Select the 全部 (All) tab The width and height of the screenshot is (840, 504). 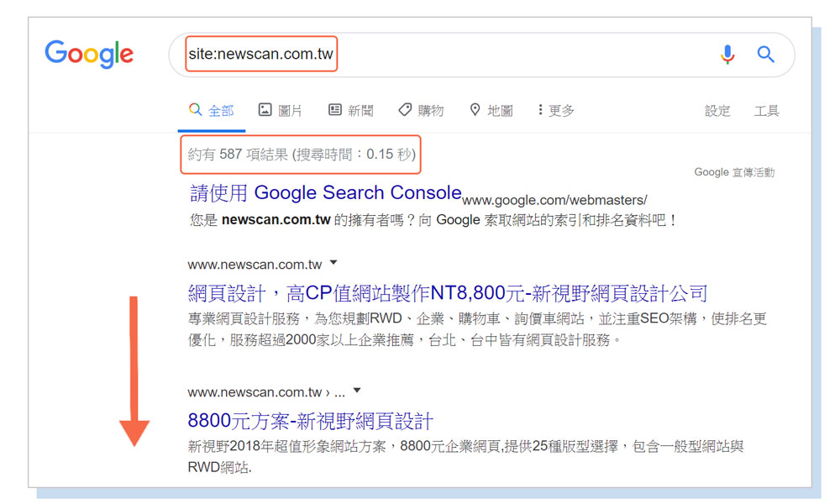point(212,111)
